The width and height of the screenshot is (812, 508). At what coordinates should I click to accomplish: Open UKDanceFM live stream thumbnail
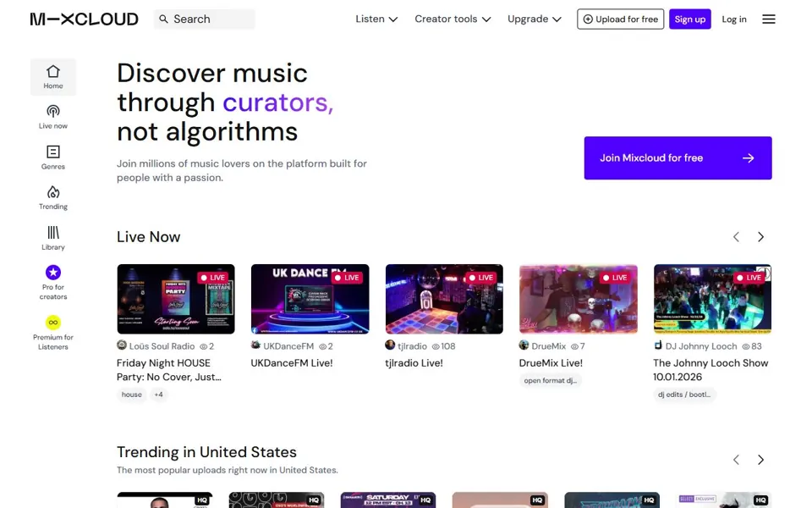click(x=310, y=299)
